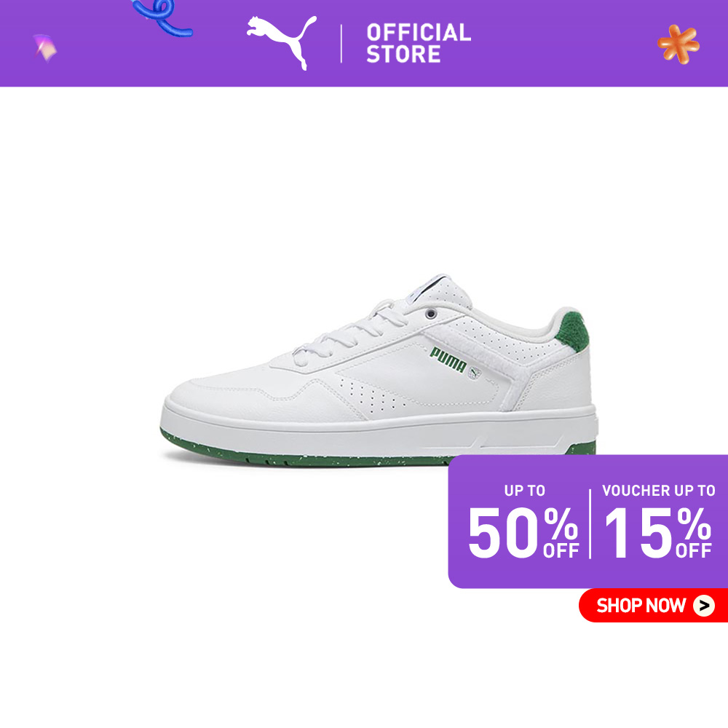Click the Shop Now button
This screenshot has height=728, width=728.
(x=653, y=606)
